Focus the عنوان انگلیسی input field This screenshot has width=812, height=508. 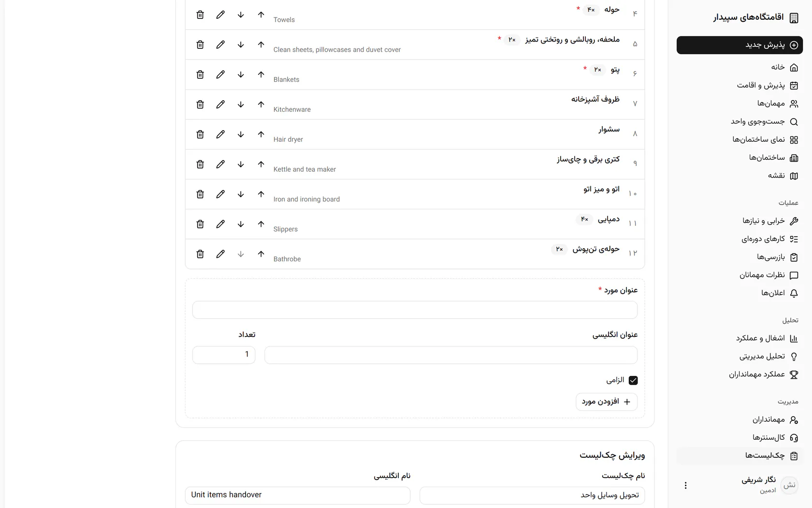point(451,355)
